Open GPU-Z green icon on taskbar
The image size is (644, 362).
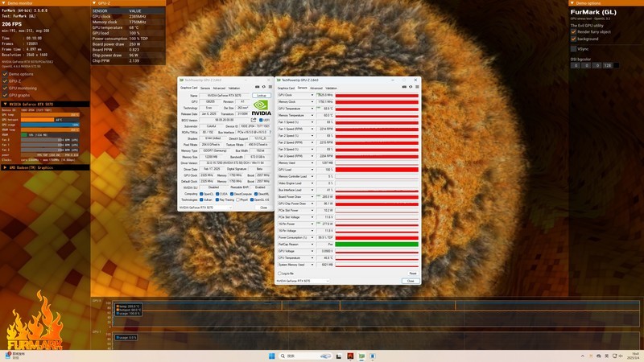tap(361, 356)
